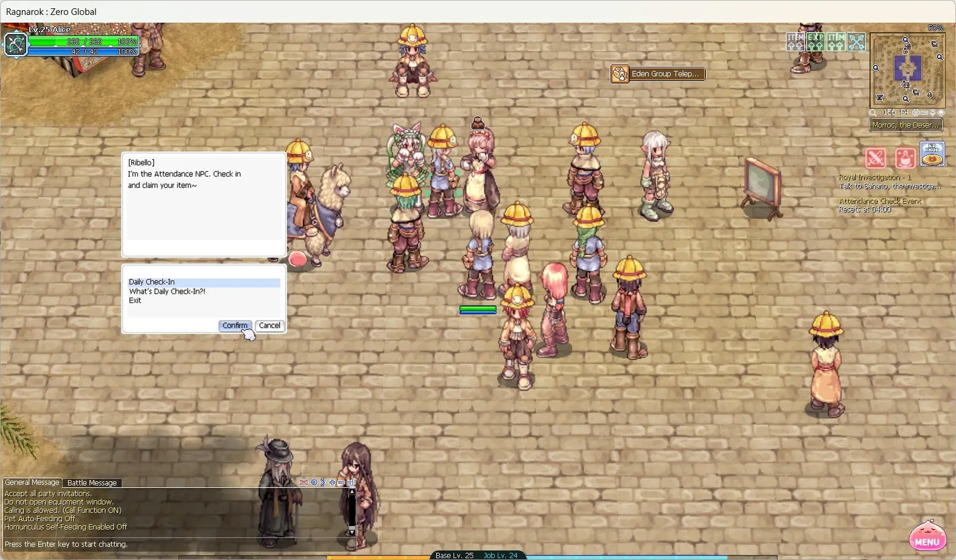Image resolution: width=956 pixels, height=560 pixels.
Task: Click the Royal Investigation - 1 quest text
Action: click(875, 177)
